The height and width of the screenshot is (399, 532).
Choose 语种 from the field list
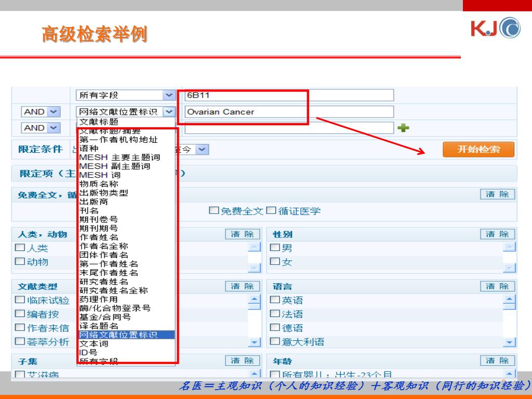coord(89,148)
